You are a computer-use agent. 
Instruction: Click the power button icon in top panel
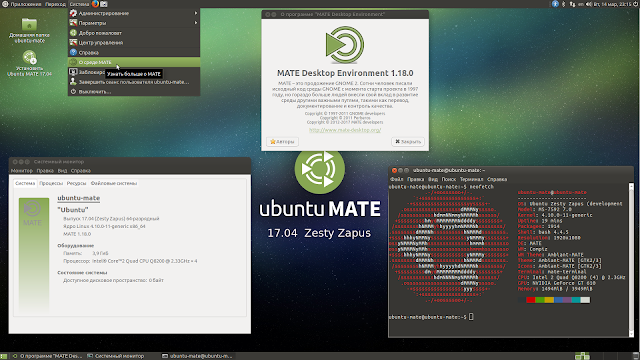click(636, 4)
